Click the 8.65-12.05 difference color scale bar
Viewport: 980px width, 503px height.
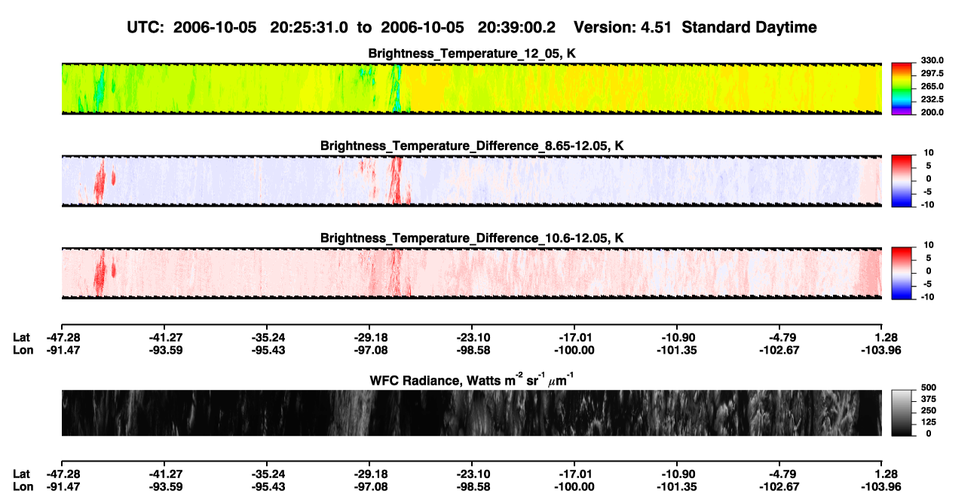pos(902,179)
